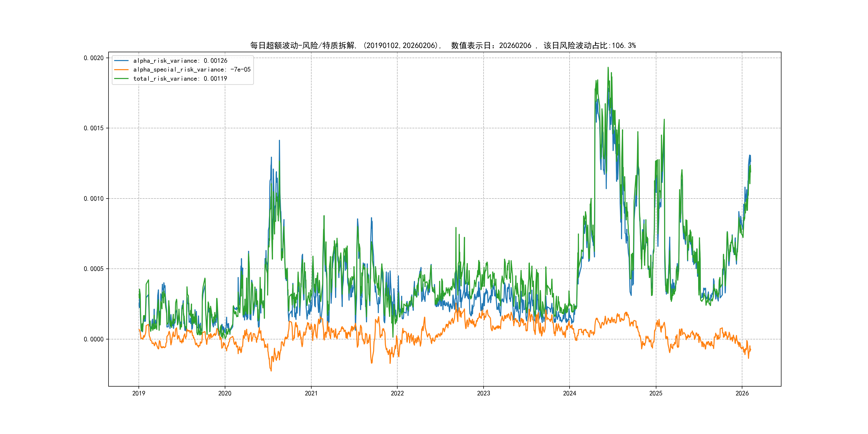Click the orange alpha_special_risk_variance legend line
The image size is (868, 434).
(x=121, y=70)
